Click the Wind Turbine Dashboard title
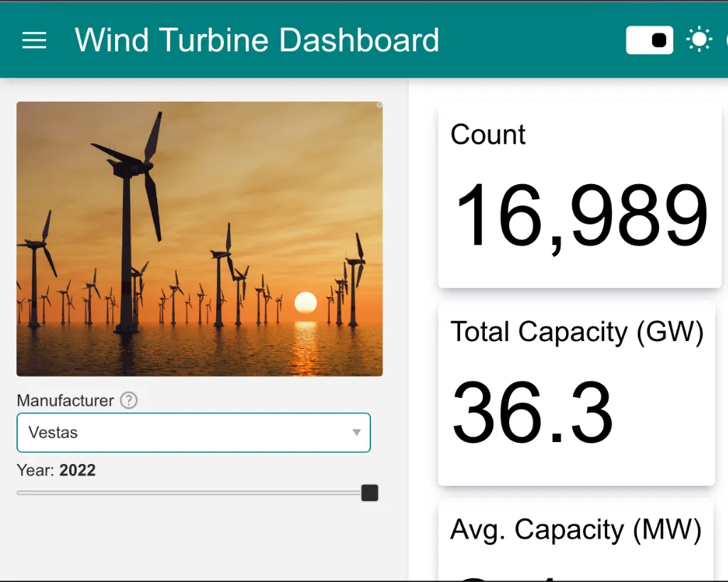The image size is (728, 582). tap(257, 41)
